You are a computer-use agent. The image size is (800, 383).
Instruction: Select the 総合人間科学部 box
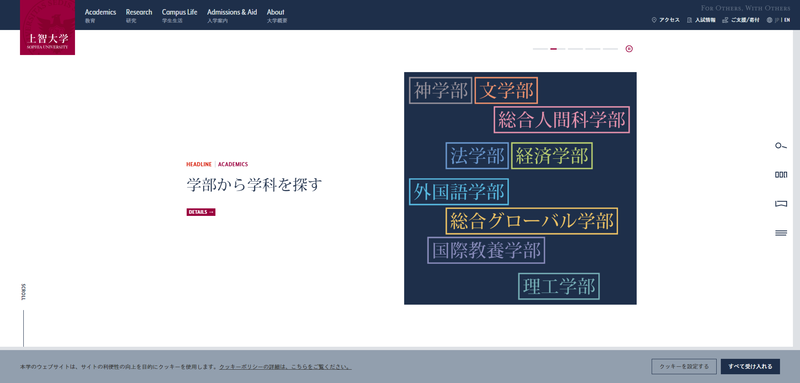coord(562,120)
